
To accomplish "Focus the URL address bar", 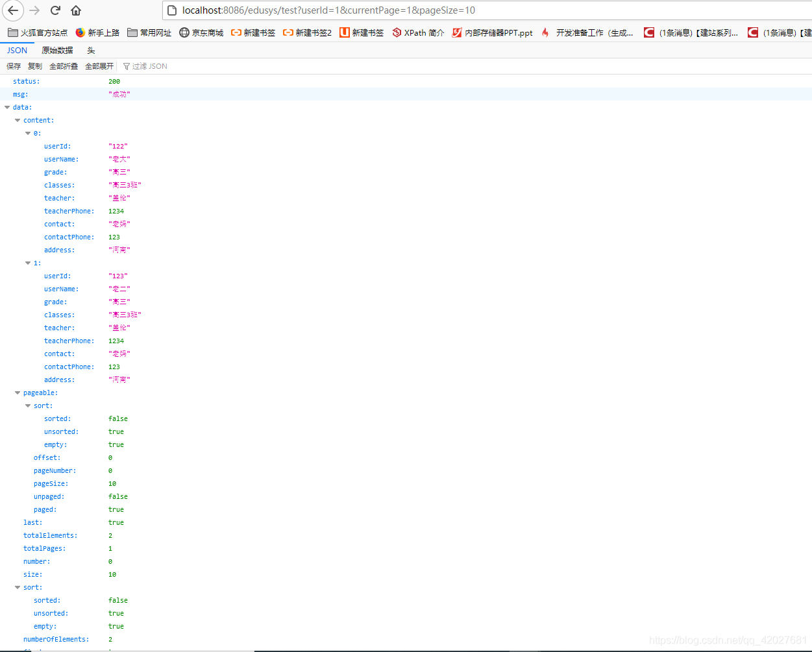I will pyautogui.click(x=487, y=10).
